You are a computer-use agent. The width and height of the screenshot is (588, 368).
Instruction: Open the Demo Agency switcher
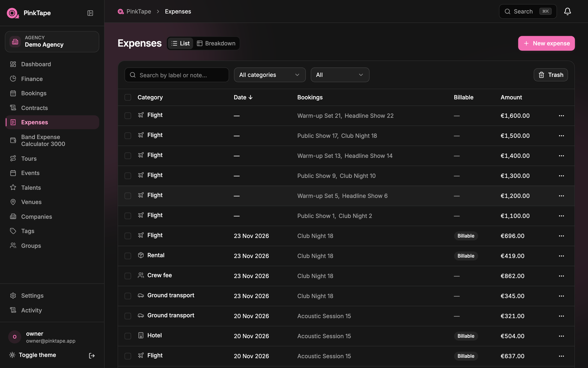[x=52, y=42]
